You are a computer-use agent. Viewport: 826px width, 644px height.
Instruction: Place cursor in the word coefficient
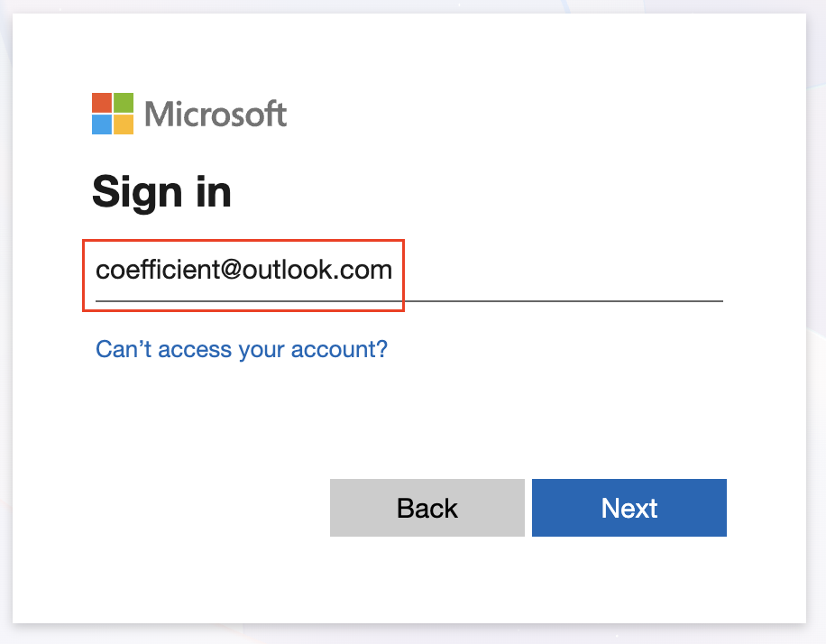[x=155, y=271]
